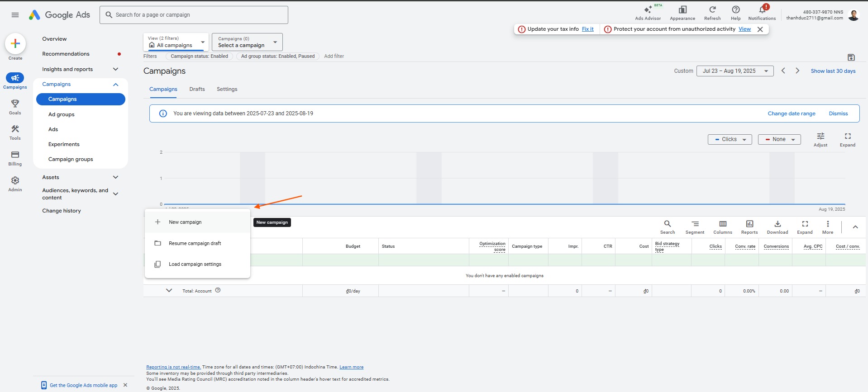Open the date range dropdown
This screenshot has height=392, width=868.
(x=734, y=71)
